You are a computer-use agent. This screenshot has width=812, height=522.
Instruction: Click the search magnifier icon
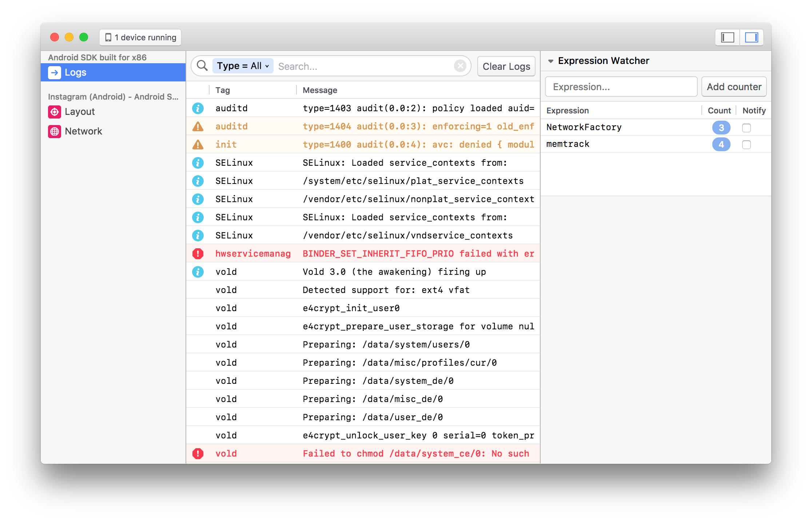pos(203,66)
